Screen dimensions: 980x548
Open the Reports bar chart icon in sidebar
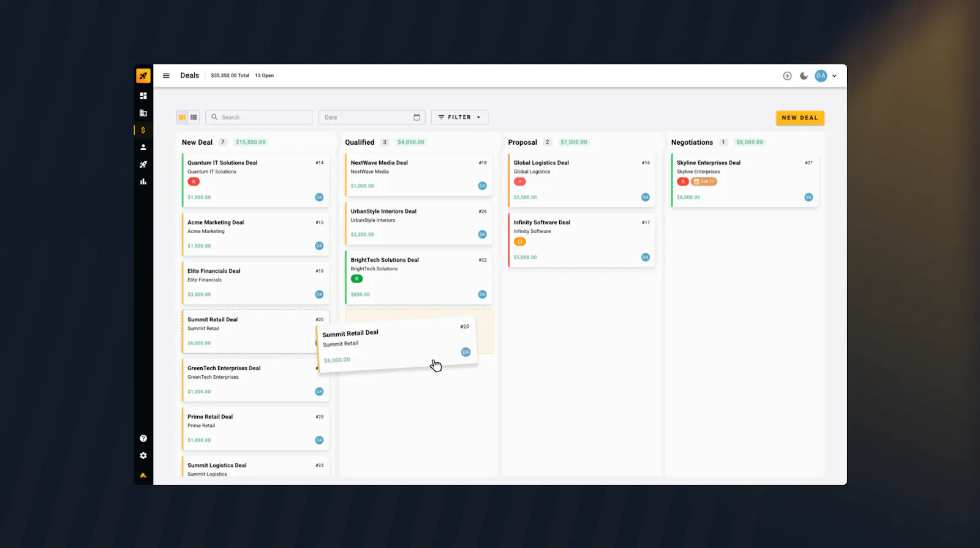[143, 181]
